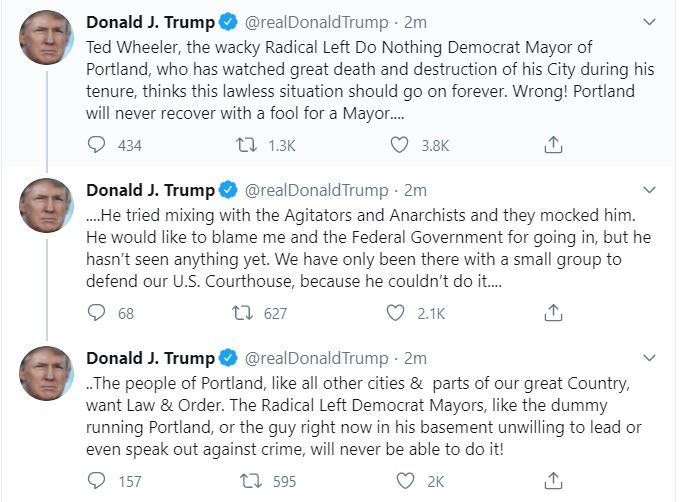Like the first tweet with 3.8K likes
The width and height of the screenshot is (687, 502).
pos(400,145)
